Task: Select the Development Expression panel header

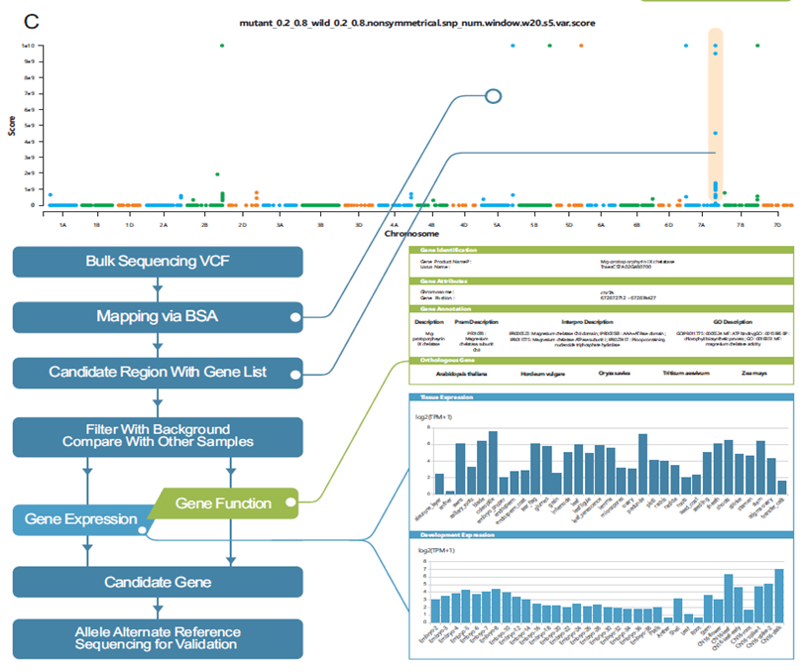Action: click(602, 535)
